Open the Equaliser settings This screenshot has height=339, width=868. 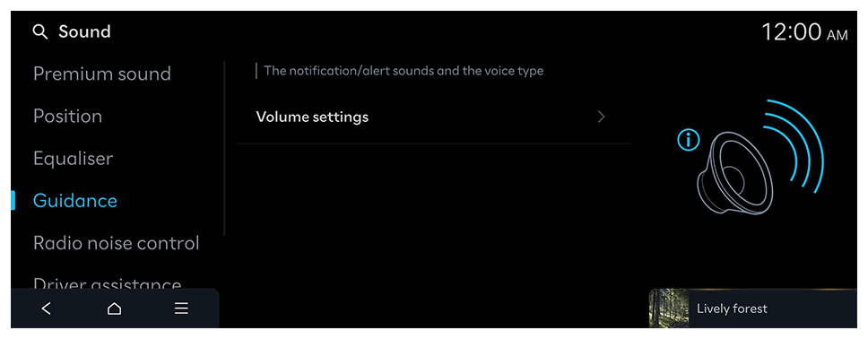pos(73,159)
